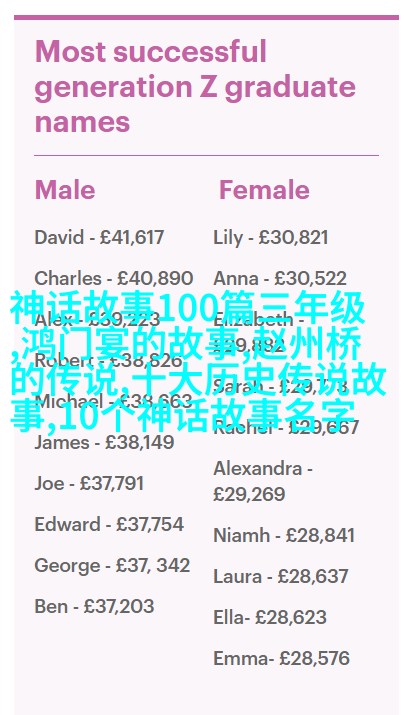
Task: Click the Charles - £40,890 entry
Action: click(114, 278)
